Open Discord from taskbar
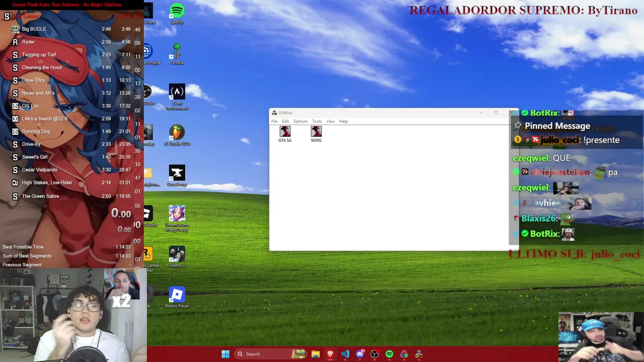The width and height of the screenshot is (644, 362). point(360,354)
